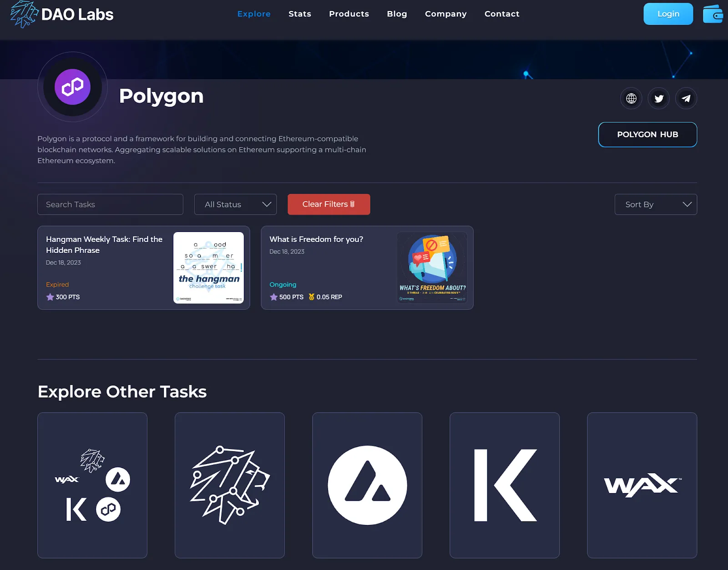View What's Freedom About thumbnail
This screenshot has width=728, height=570.
(432, 267)
